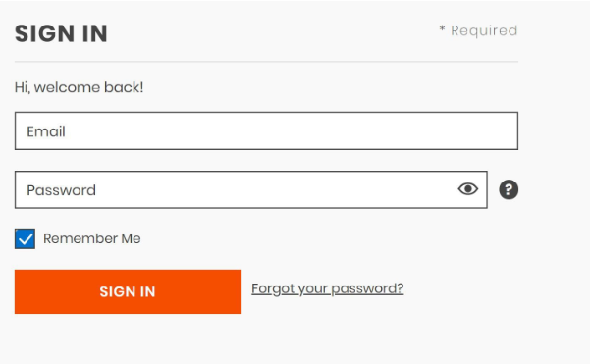Show the password using the eye icon
Viewport: 590px width, 364px height.
coord(467,189)
